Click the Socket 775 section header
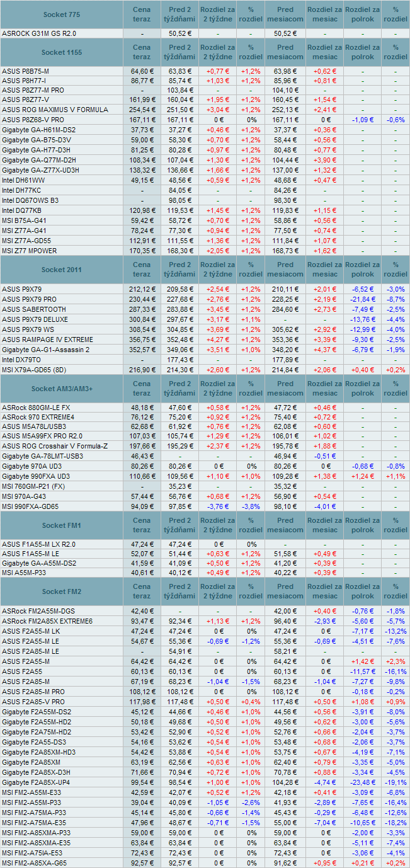Image resolution: width=410 pixels, height=868 pixels. 62,14
